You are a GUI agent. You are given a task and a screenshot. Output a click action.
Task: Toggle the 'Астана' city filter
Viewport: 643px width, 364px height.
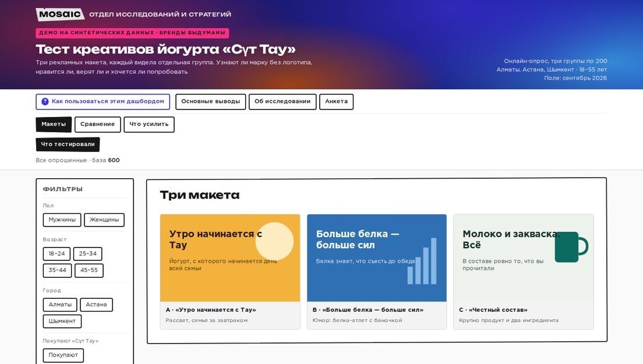pos(96,305)
